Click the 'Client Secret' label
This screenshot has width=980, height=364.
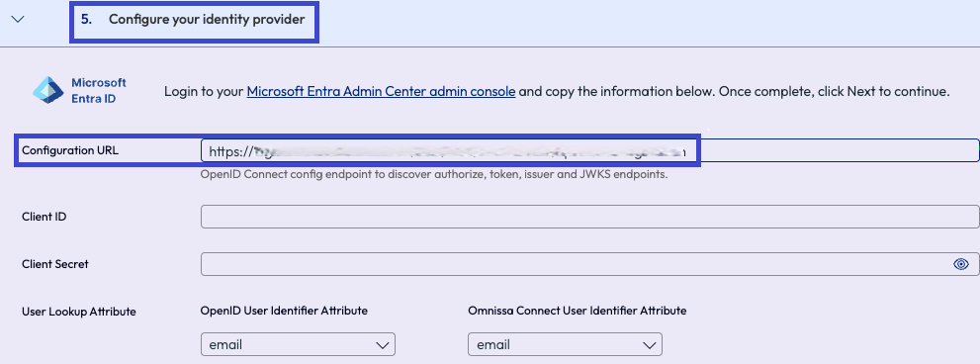pyautogui.click(x=55, y=264)
